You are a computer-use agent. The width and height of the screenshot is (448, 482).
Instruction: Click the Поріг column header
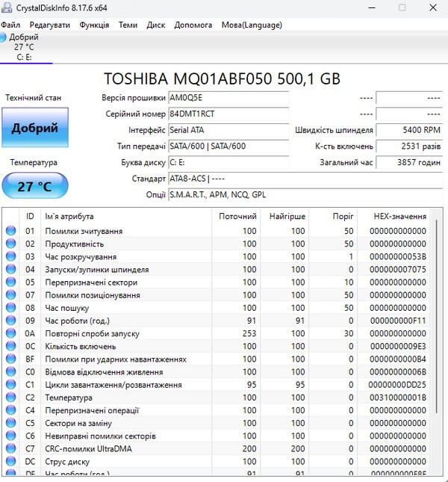pos(333,216)
